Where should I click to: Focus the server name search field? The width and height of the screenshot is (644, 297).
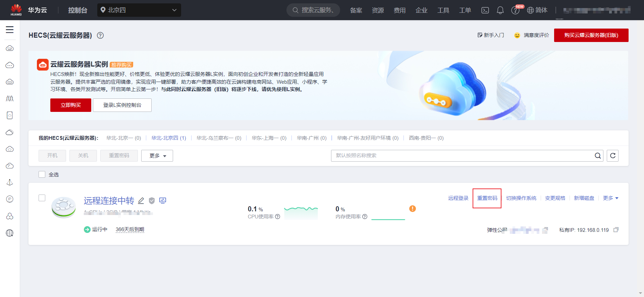pos(463,156)
